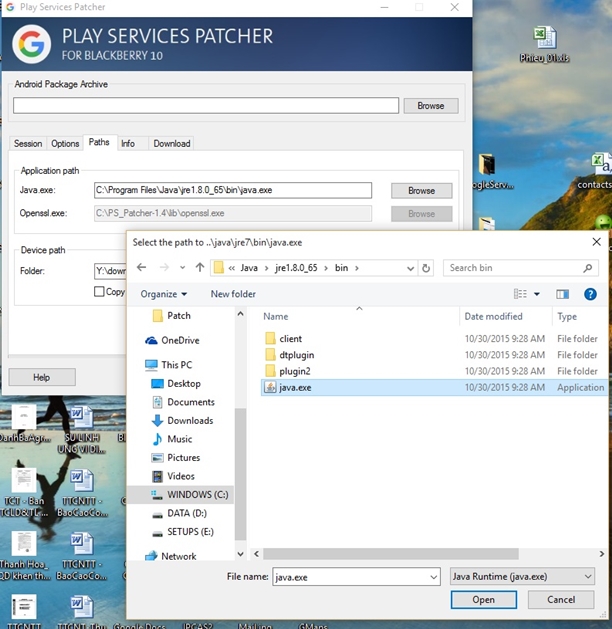Open the Phieu Excel file on desktop

[544, 42]
